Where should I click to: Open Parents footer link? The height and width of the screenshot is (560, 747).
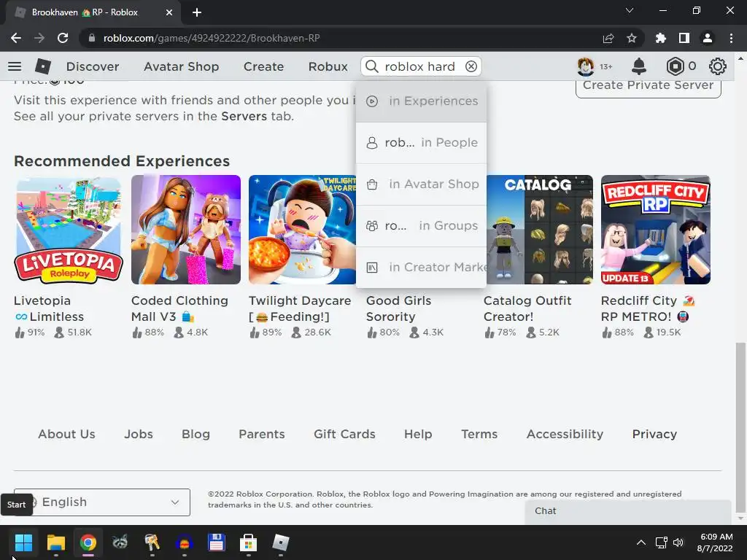(262, 435)
